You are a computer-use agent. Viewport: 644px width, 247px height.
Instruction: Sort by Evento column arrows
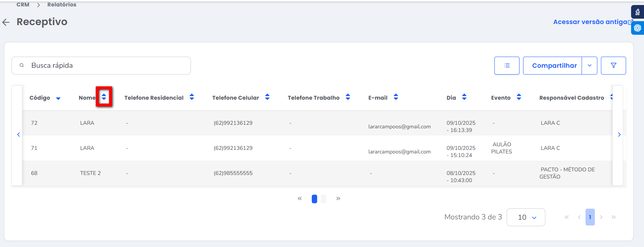519,97
